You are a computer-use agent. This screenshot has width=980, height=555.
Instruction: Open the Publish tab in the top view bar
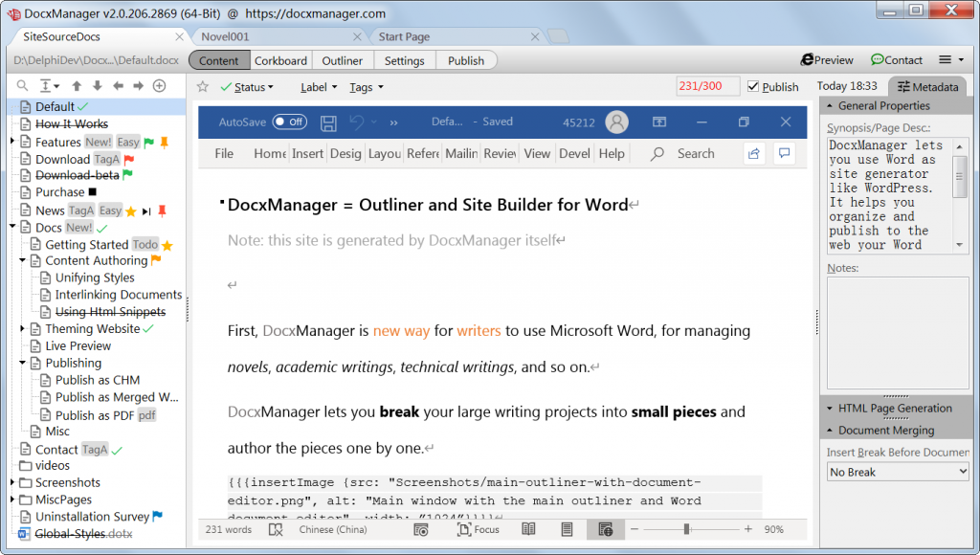(x=466, y=60)
